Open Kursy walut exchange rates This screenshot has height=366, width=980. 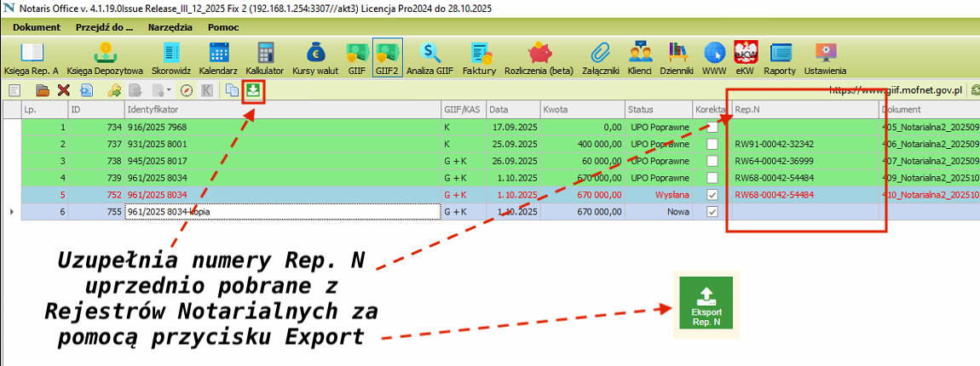click(x=316, y=57)
